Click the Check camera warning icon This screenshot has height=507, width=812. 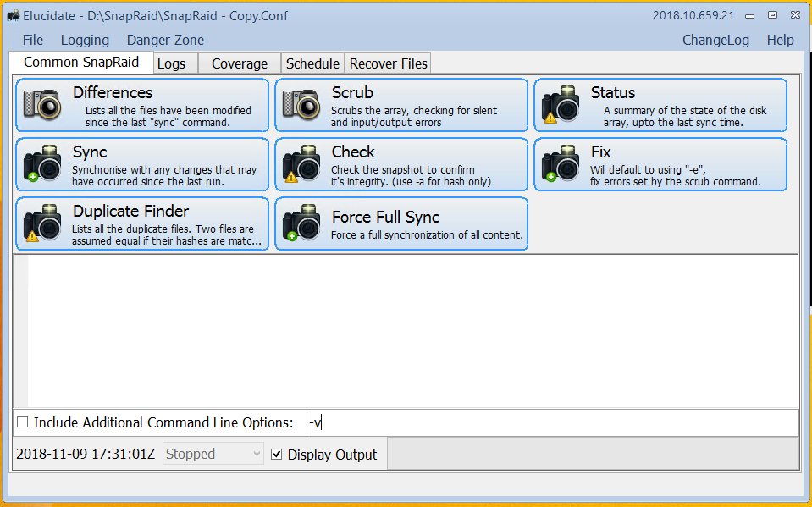pos(301,164)
